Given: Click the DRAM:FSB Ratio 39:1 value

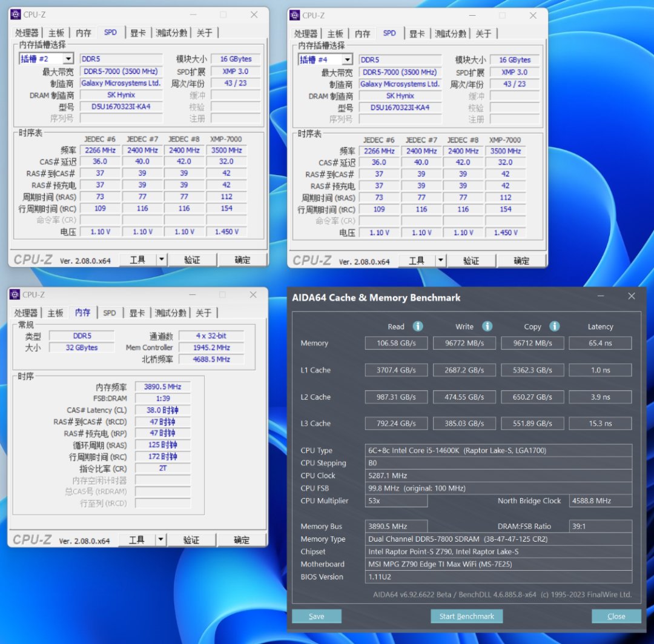Looking at the screenshot, I should click(601, 526).
